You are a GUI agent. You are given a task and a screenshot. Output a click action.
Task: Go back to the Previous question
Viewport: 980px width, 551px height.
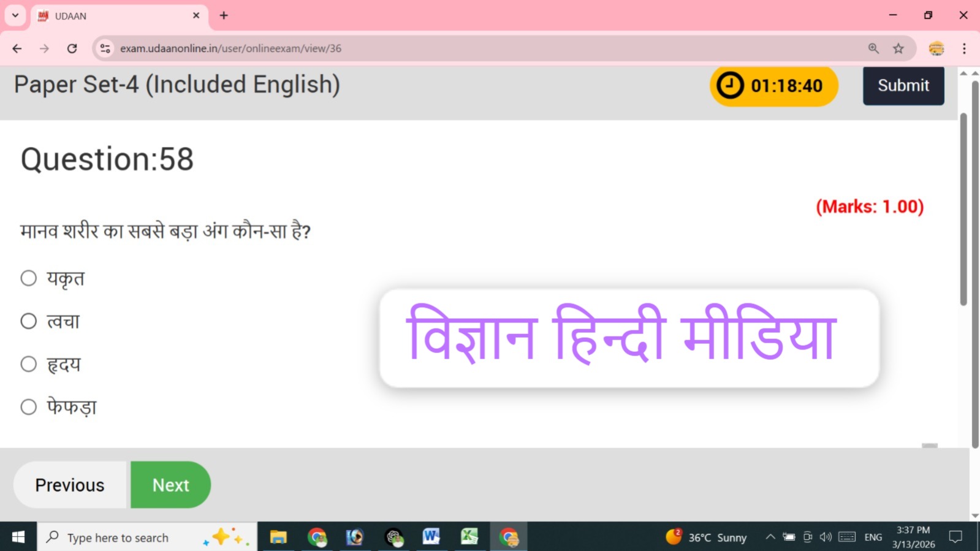(70, 485)
